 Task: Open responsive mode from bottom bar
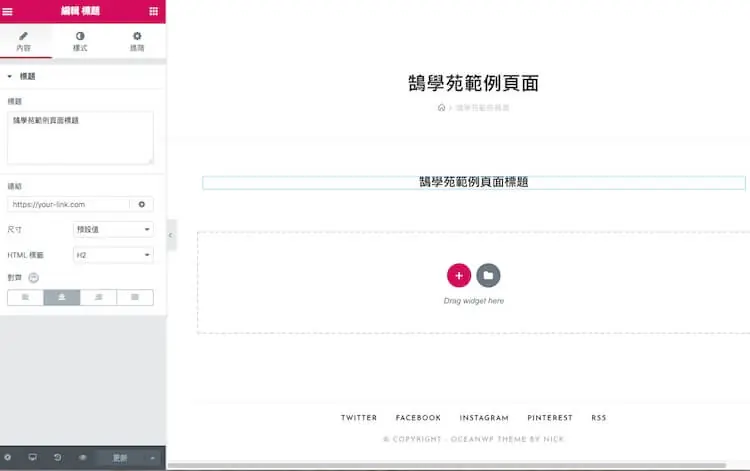point(33,458)
